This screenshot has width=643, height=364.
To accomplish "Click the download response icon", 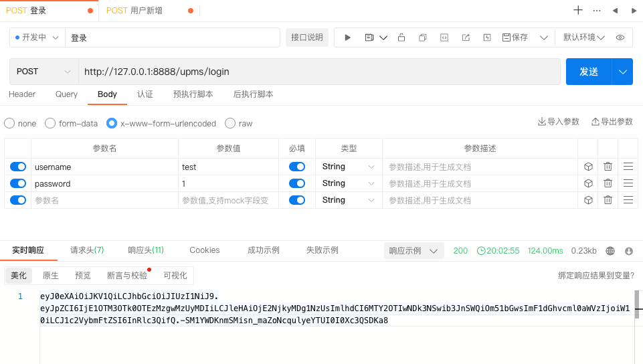I will pyautogui.click(x=629, y=251).
